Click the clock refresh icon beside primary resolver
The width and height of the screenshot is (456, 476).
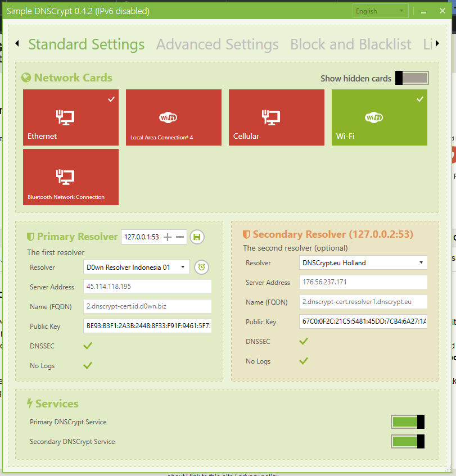tap(201, 267)
